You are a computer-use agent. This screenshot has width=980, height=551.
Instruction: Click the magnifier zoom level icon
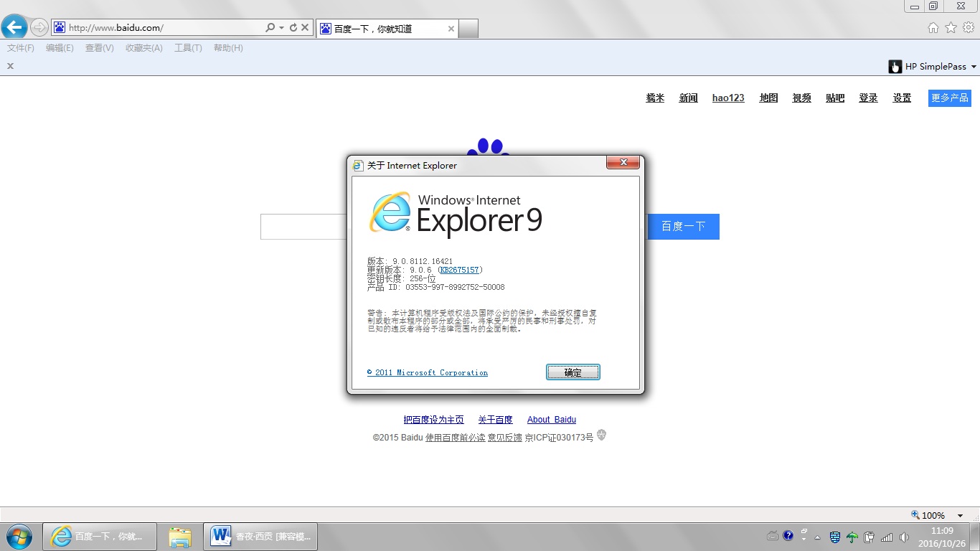point(915,514)
